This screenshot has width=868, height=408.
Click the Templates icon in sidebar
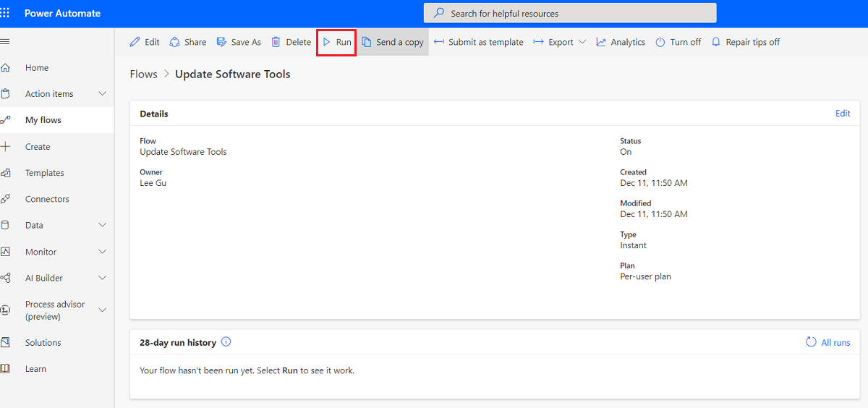point(6,173)
